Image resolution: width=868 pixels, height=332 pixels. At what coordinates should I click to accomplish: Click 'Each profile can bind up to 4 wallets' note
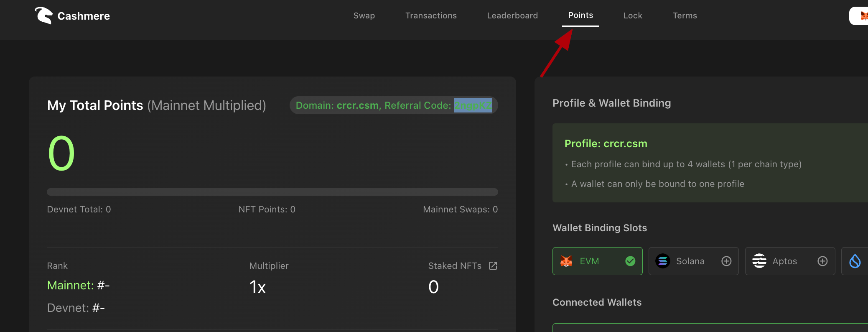(686, 164)
